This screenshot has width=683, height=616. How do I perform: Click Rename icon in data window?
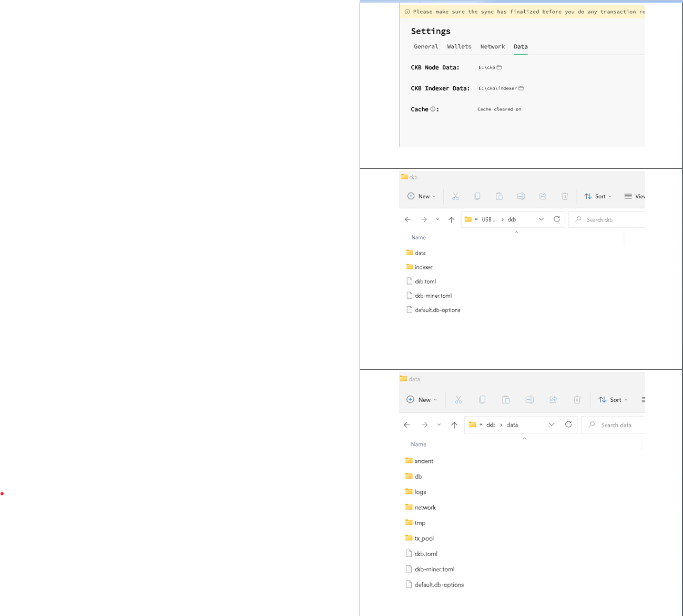[x=529, y=400]
